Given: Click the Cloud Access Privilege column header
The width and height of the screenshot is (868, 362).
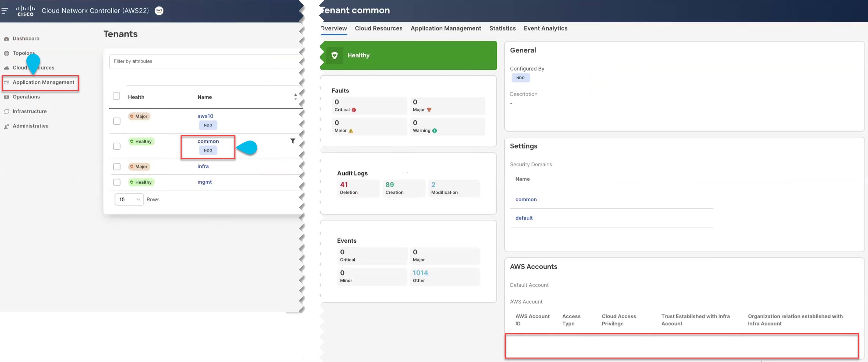Looking at the screenshot, I should 619,320.
